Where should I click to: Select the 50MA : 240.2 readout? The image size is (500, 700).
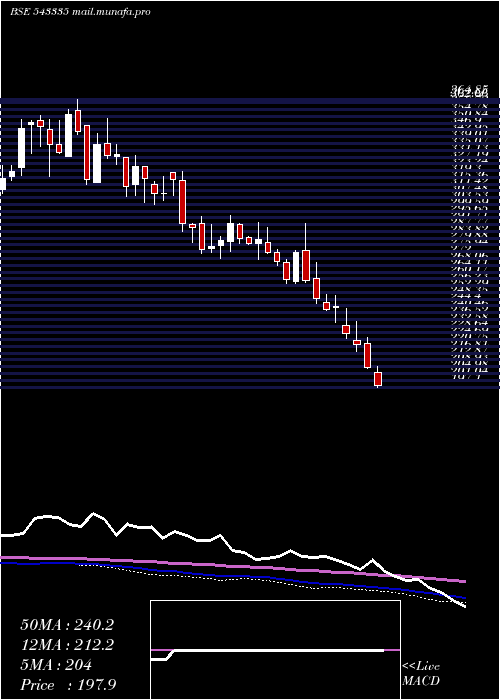click(x=67, y=625)
